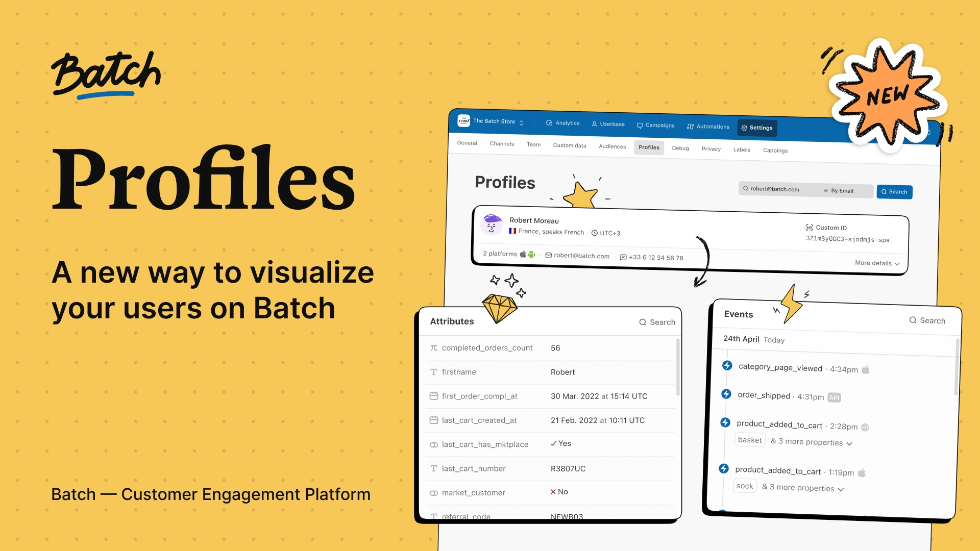The image size is (980, 551).
Task: Click the Custom ID barcode icon
Action: click(810, 228)
